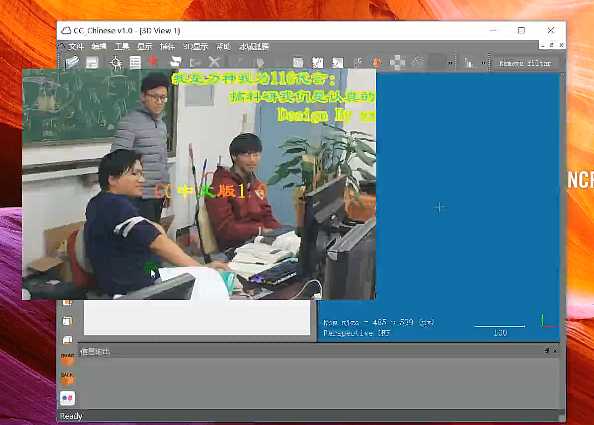
Task: Click the X delete toolbar icon
Action: pos(214,62)
